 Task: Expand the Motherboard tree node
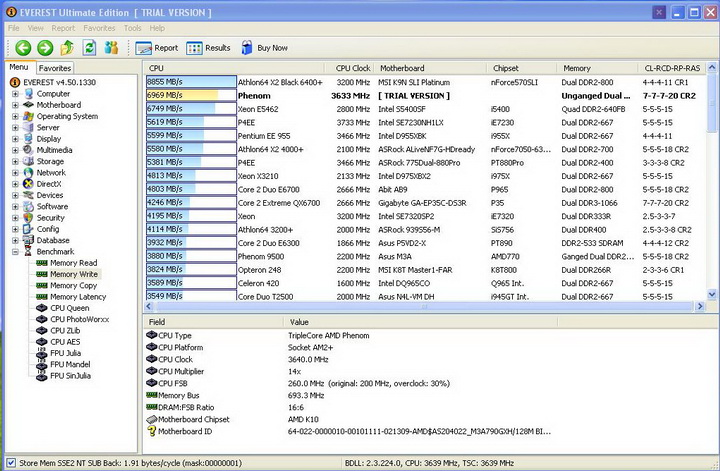click(x=15, y=105)
